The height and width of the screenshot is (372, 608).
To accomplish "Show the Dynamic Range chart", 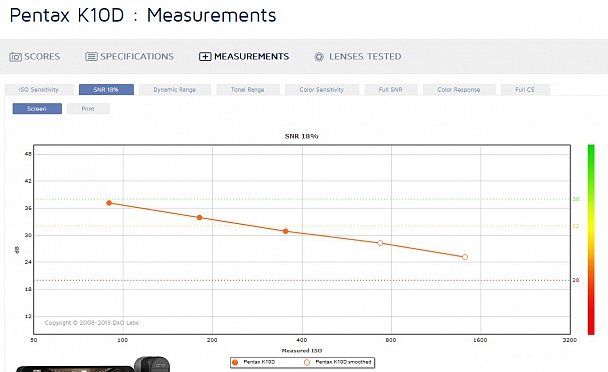I will (175, 90).
